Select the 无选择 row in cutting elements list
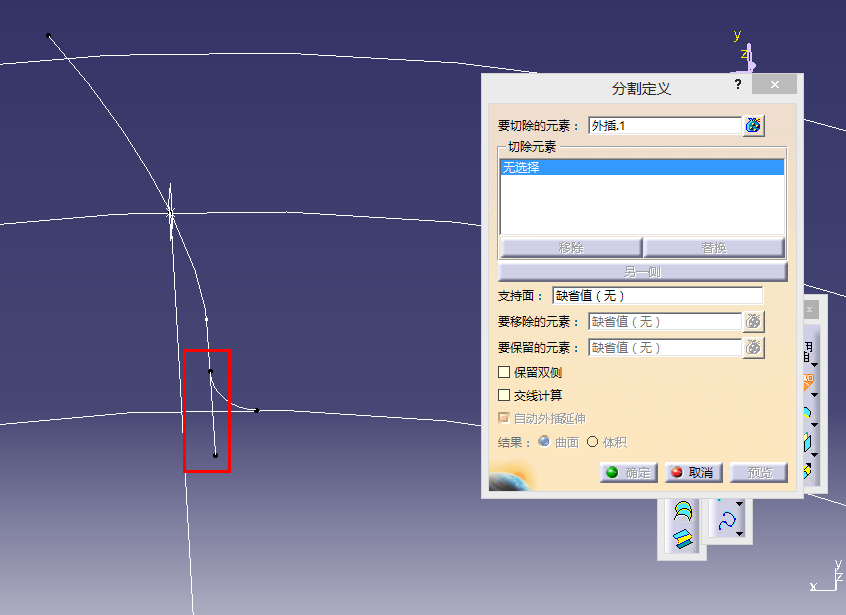Image resolution: width=846 pixels, height=615 pixels. tap(643, 167)
